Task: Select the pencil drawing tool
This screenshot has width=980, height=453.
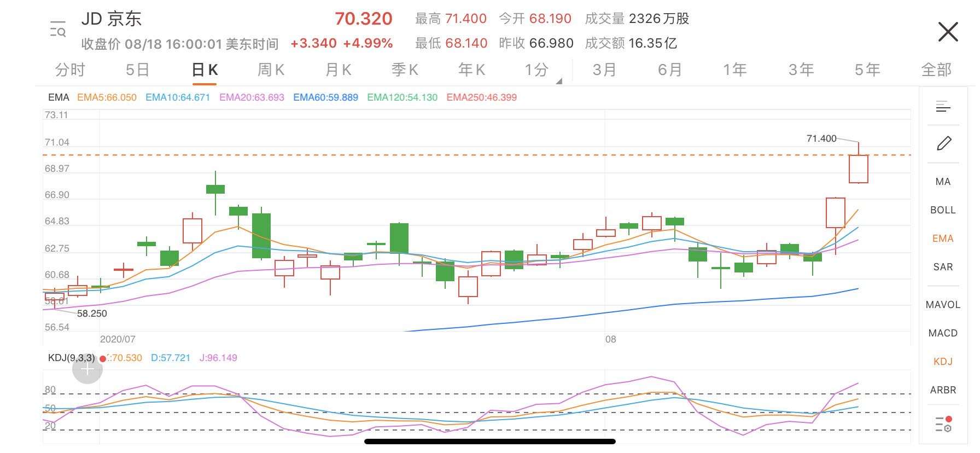Action: coord(944,143)
